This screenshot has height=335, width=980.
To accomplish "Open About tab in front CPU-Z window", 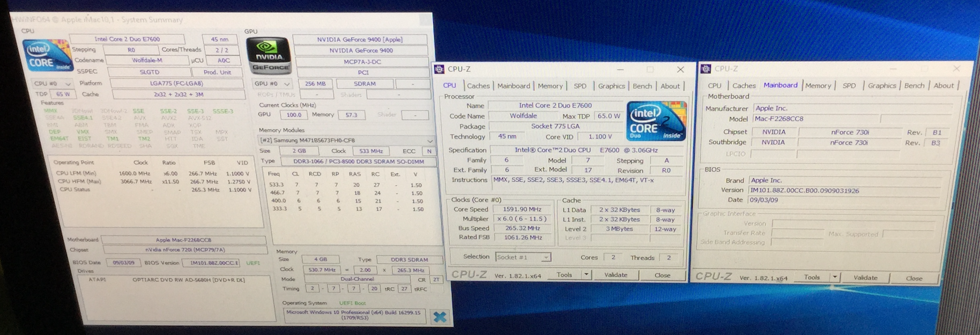I will click(x=670, y=86).
